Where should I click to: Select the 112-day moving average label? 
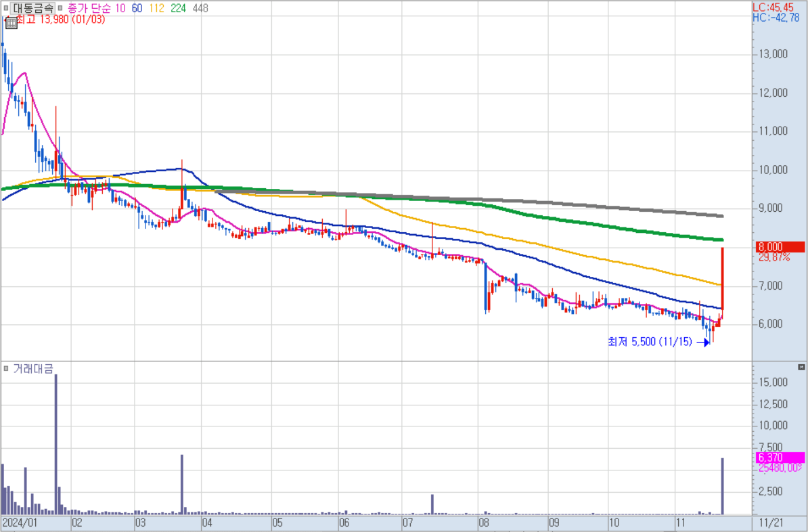158,8
